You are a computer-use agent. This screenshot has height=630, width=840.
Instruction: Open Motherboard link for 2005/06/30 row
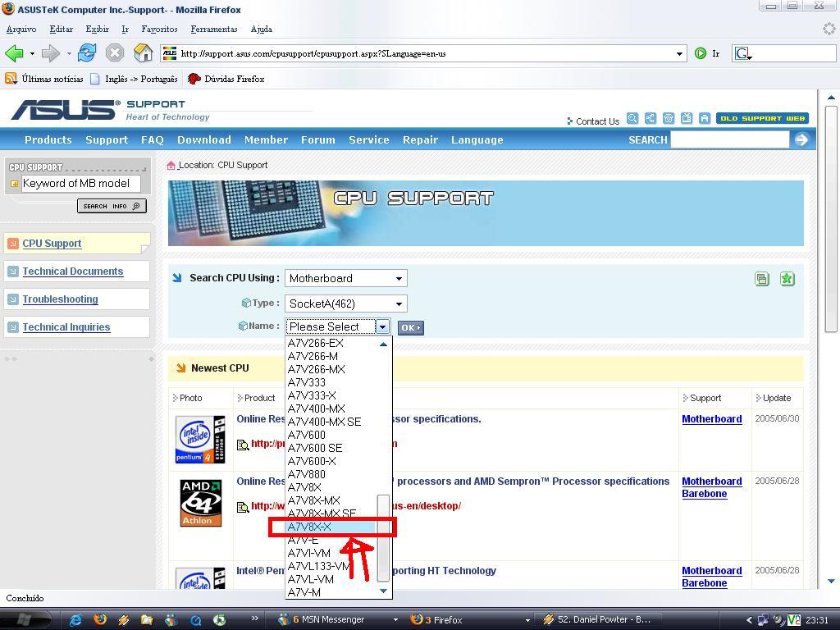point(712,419)
